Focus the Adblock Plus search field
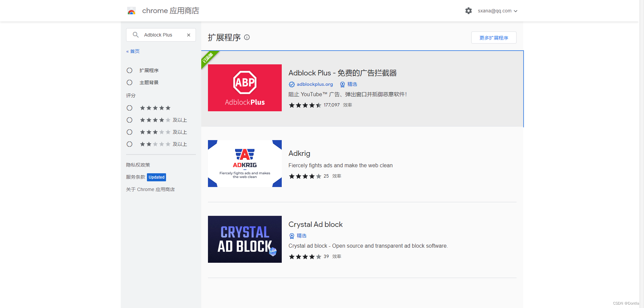The height and width of the screenshot is (308, 644). tap(161, 35)
